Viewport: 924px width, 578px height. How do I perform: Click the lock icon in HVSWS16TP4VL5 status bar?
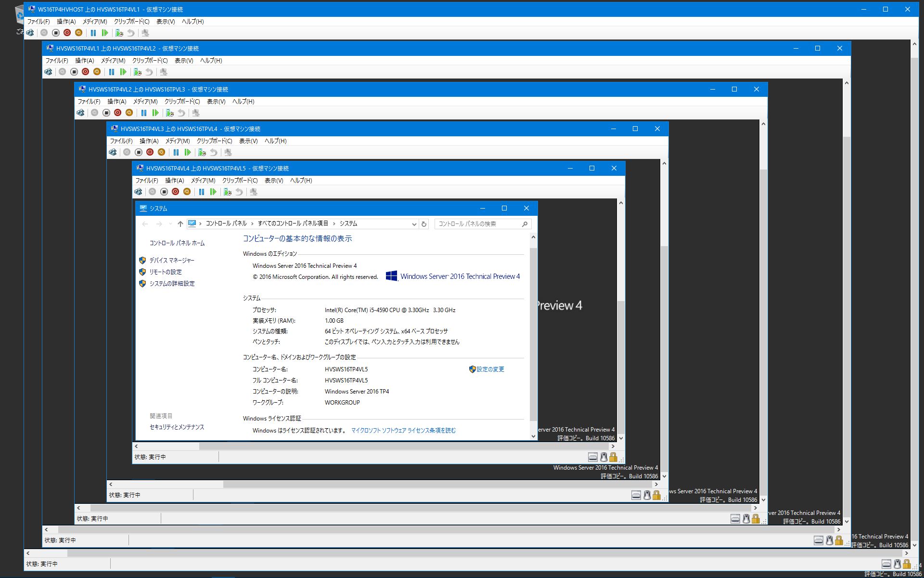pos(613,457)
